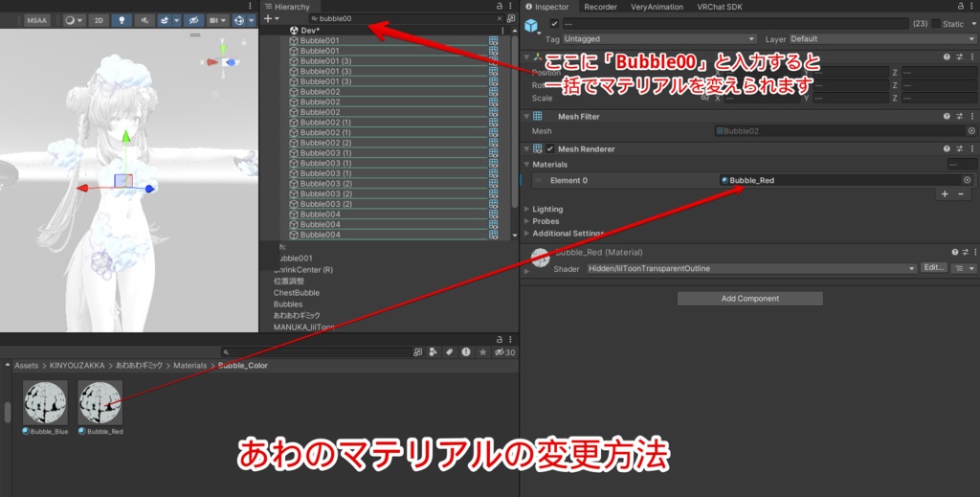Screen dimensions: 980x497
Task: Collapse the Materials list
Action: click(527, 165)
